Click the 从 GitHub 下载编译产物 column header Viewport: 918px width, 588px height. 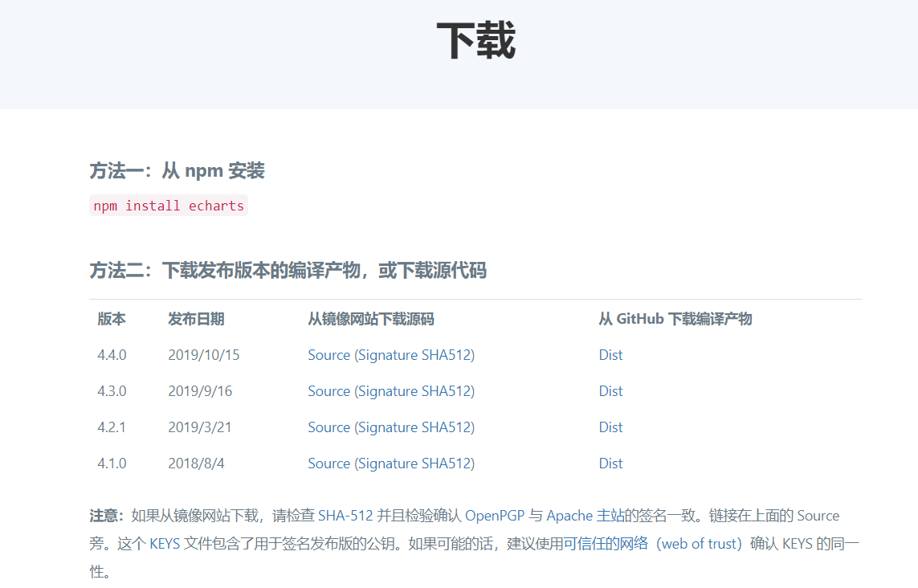(675, 319)
